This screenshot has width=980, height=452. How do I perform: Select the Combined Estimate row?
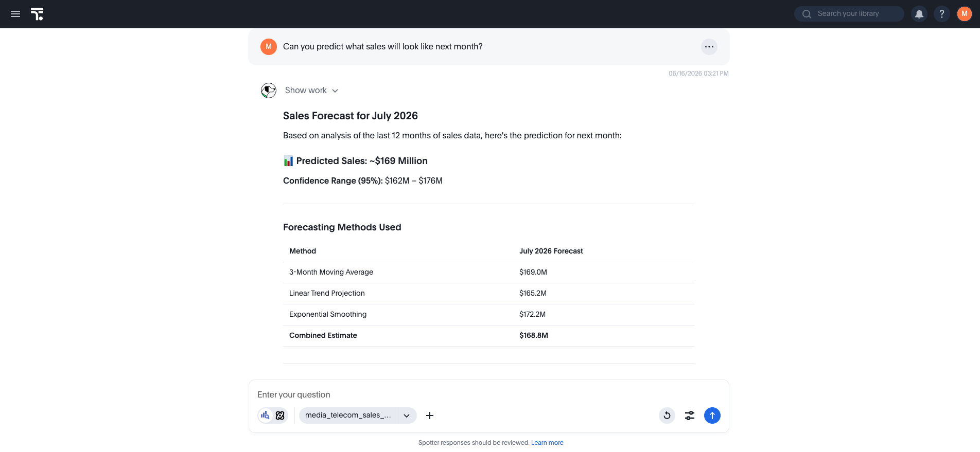pos(489,336)
